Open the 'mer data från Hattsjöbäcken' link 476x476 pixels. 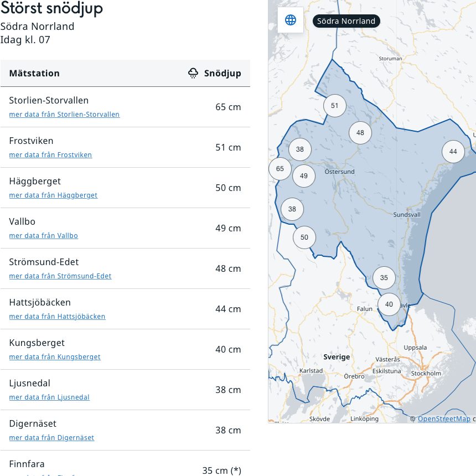pyautogui.click(x=57, y=317)
